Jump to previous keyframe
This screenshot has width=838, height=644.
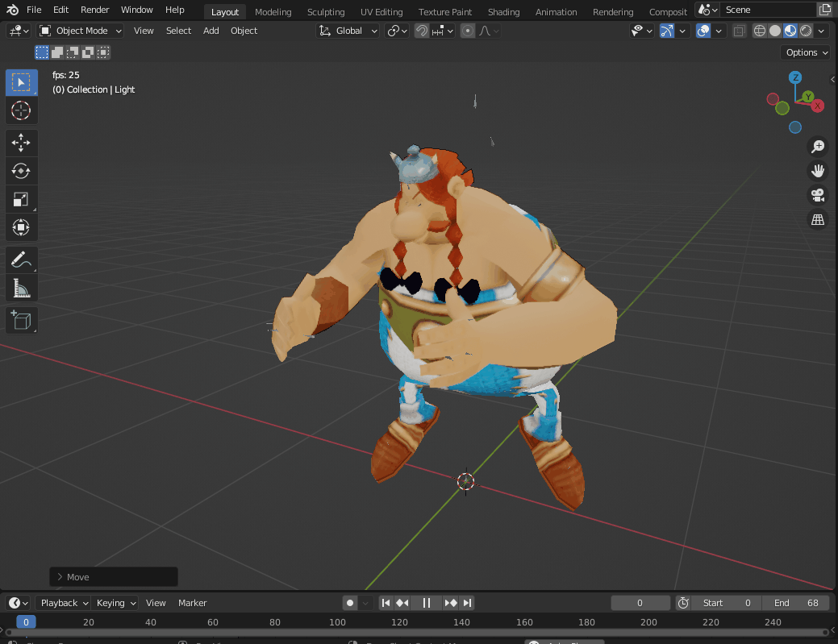coord(402,603)
